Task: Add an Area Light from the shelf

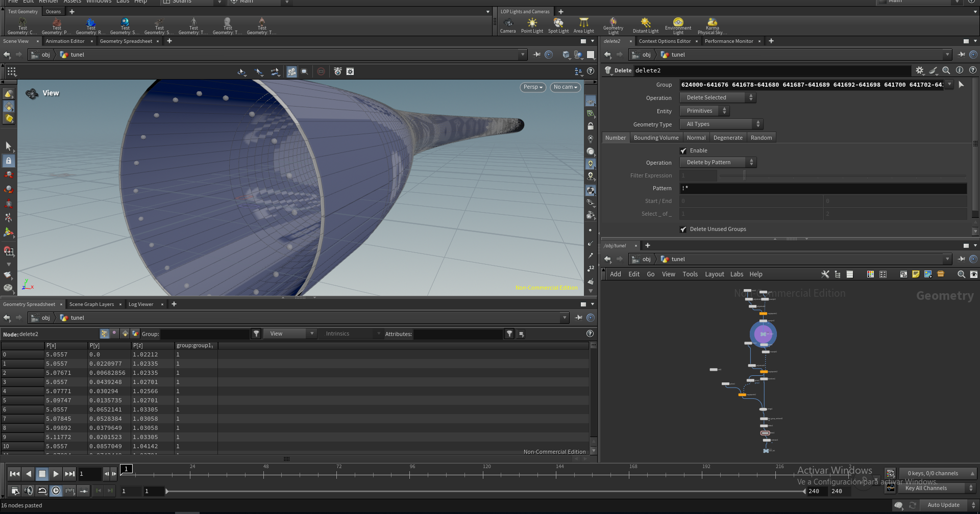Action: (x=583, y=25)
